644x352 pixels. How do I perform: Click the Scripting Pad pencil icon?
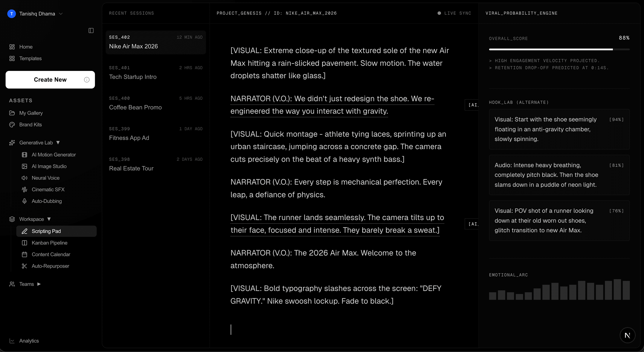pyautogui.click(x=24, y=231)
